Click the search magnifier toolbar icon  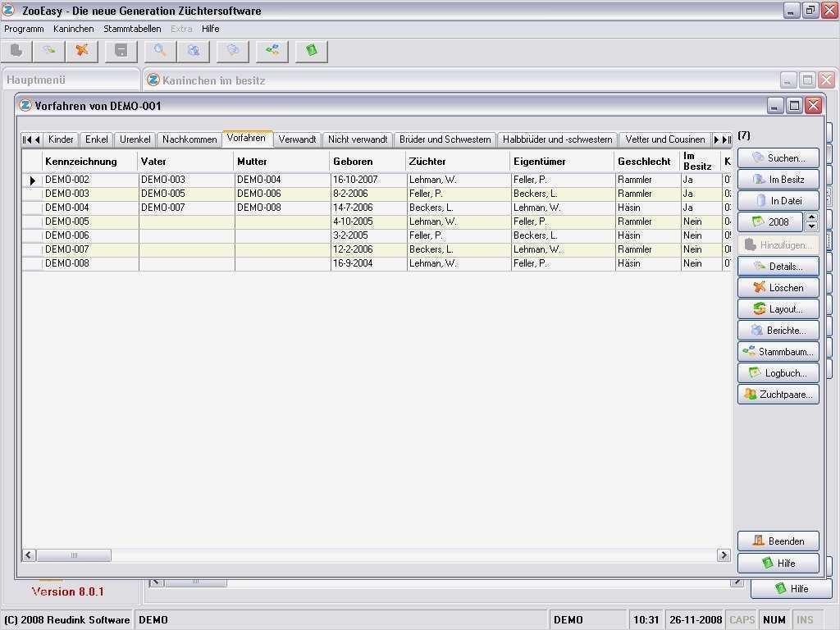(x=161, y=51)
